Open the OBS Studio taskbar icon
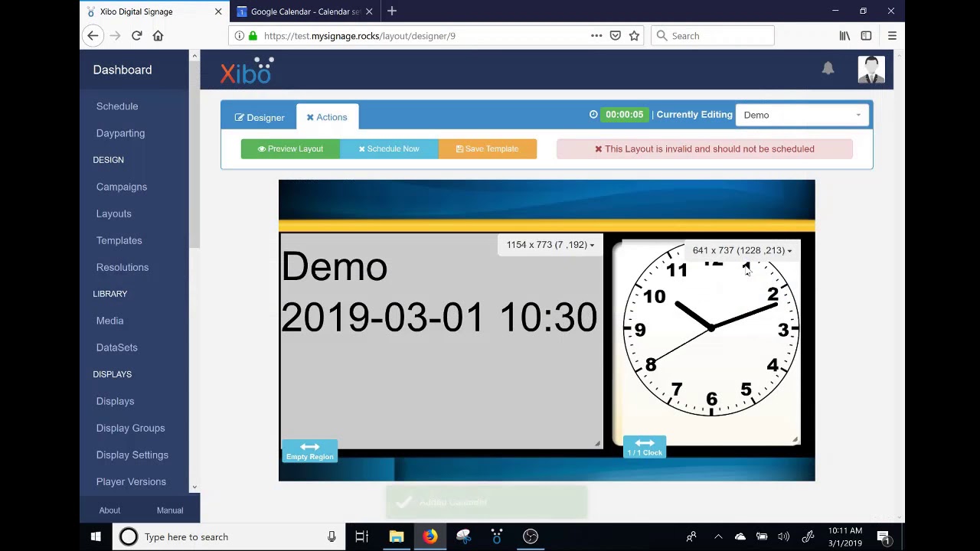Viewport: 980px width, 551px height. point(531,536)
